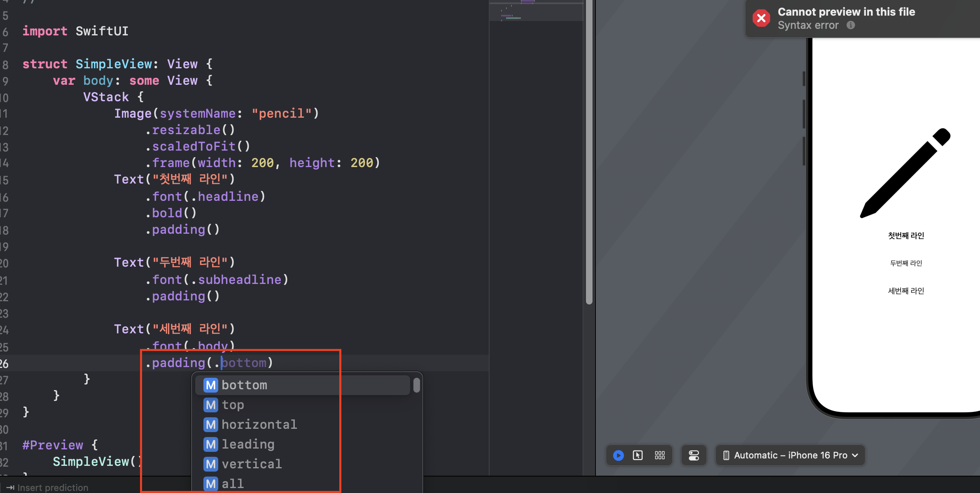Select the top autocomplete suggestion
The height and width of the screenshot is (493, 980).
(233, 405)
